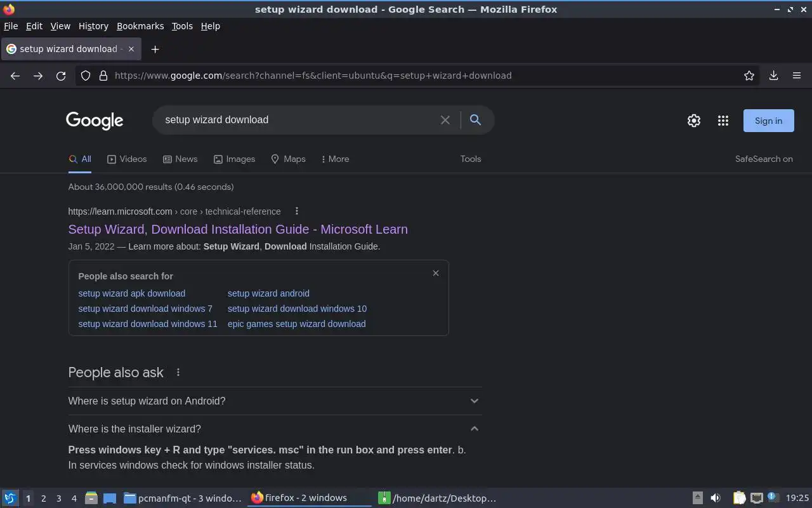Screen dimensions: 812x508
Task: Search 'setup wizard apk download' suggestion
Action: (132, 293)
